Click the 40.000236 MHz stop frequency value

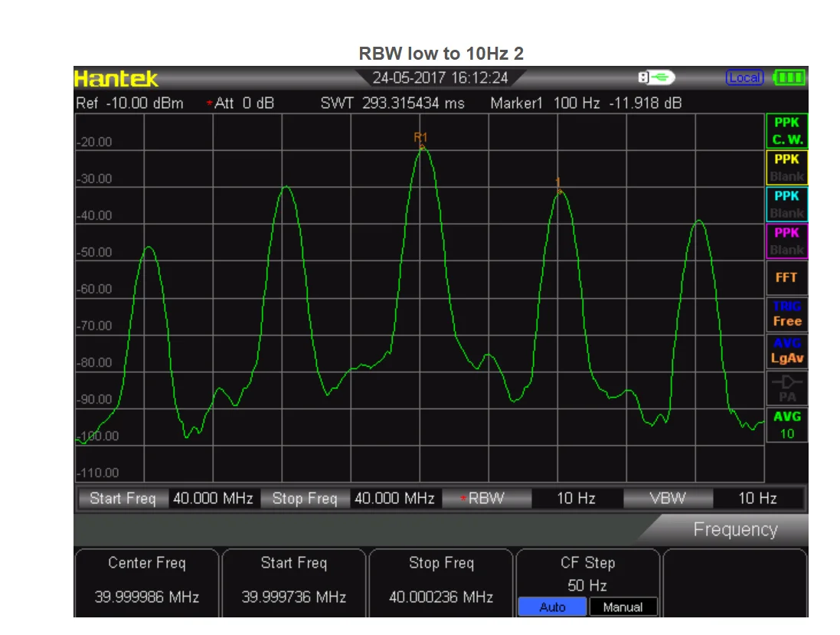(441, 597)
